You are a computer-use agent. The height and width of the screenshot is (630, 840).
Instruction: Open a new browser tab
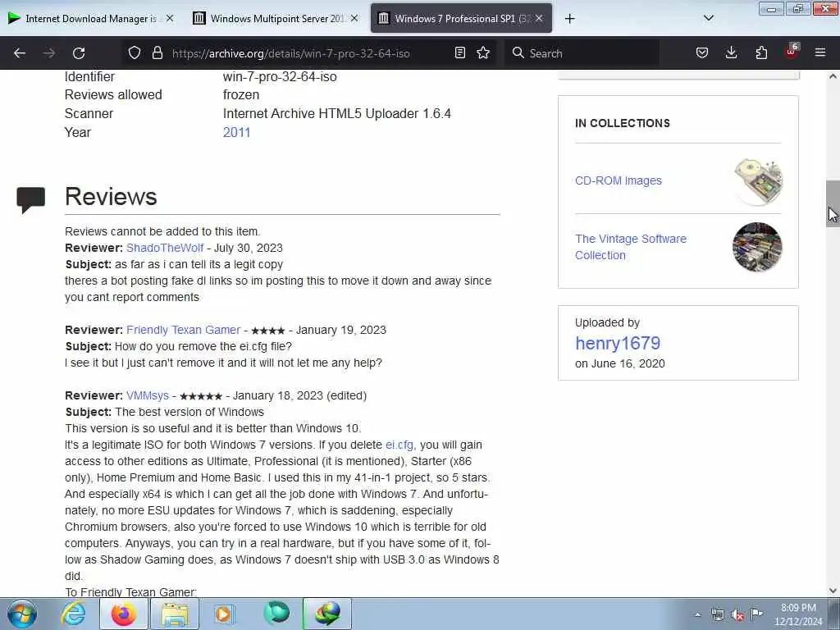pos(569,19)
